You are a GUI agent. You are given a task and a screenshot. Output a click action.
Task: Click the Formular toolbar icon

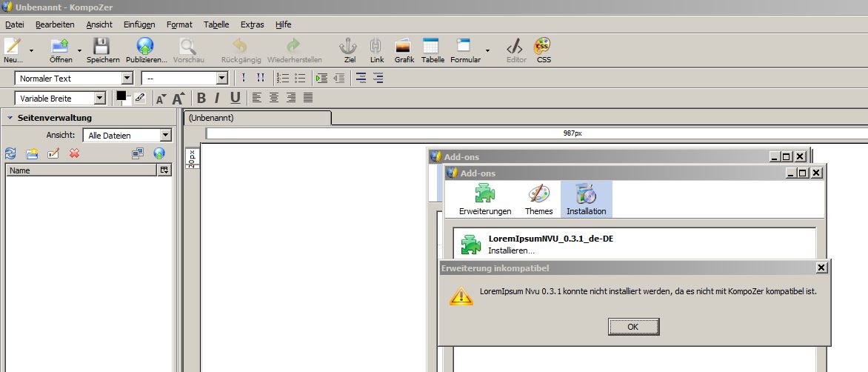(464, 45)
